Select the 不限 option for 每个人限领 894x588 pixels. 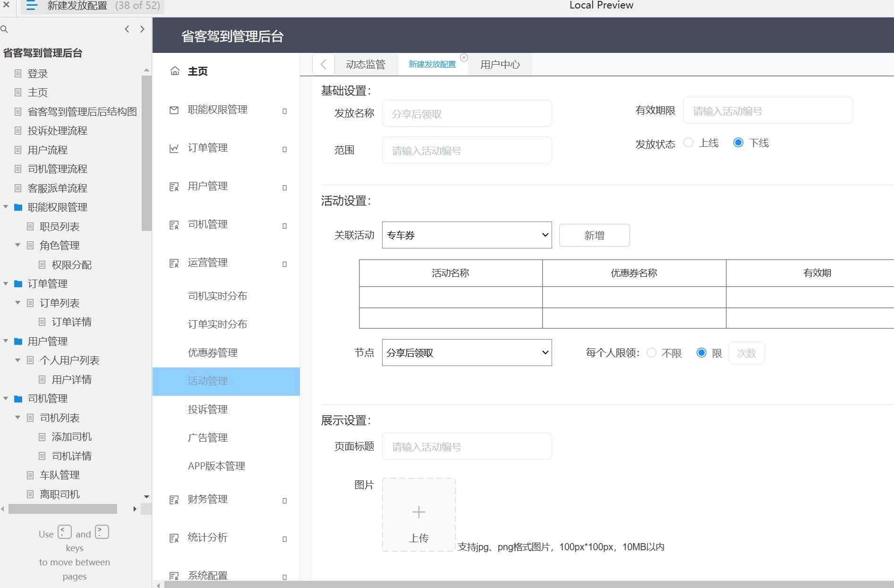click(652, 352)
